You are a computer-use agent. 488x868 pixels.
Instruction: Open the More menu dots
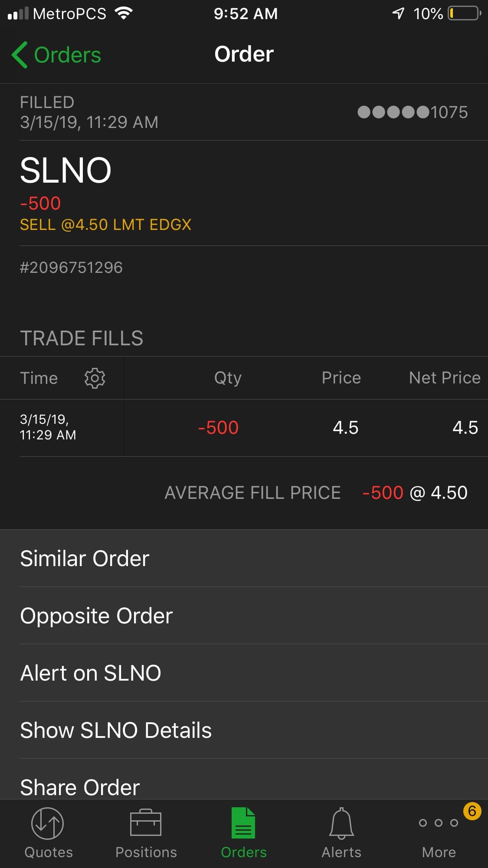tap(439, 823)
